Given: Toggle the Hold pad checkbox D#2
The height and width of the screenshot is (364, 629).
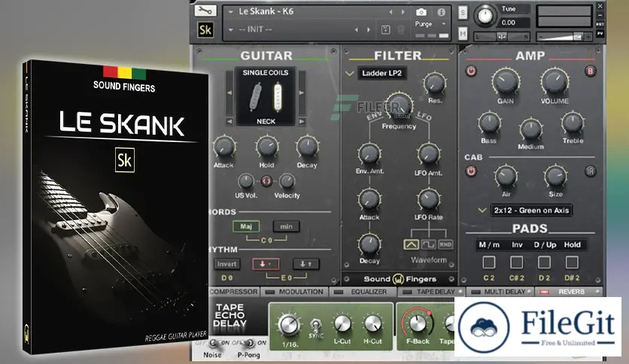Looking at the screenshot, I should pos(572,262).
